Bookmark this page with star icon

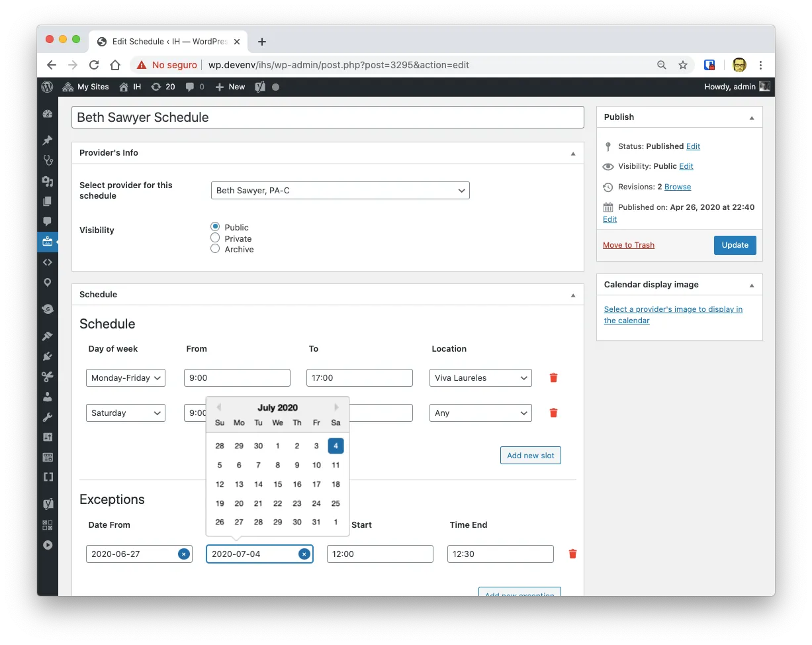click(683, 65)
